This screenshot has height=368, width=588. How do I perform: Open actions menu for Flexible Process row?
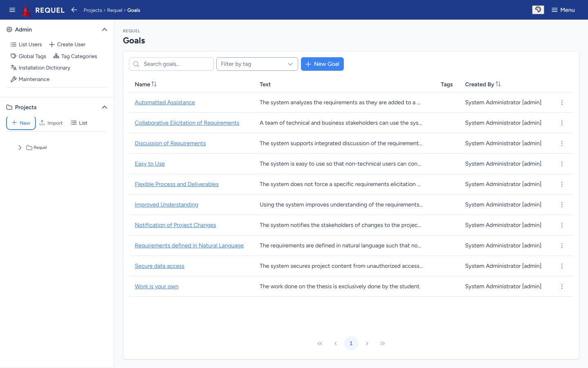click(562, 184)
